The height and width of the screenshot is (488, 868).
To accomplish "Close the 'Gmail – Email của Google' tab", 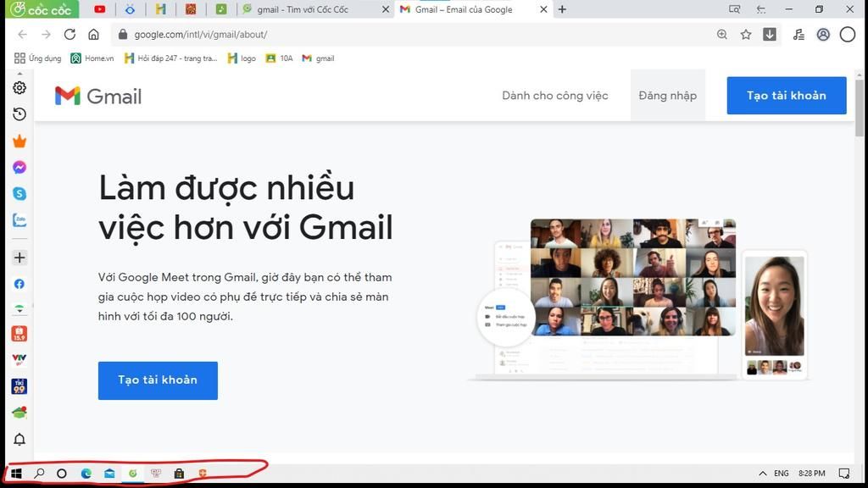I will pyautogui.click(x=543, y=9).
